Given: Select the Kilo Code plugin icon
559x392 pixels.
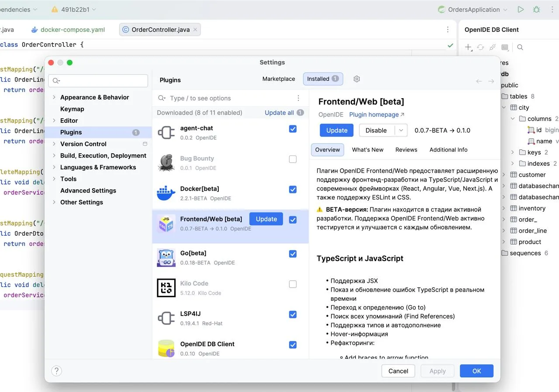Looking at the screenshot, I should pos(166,288).
